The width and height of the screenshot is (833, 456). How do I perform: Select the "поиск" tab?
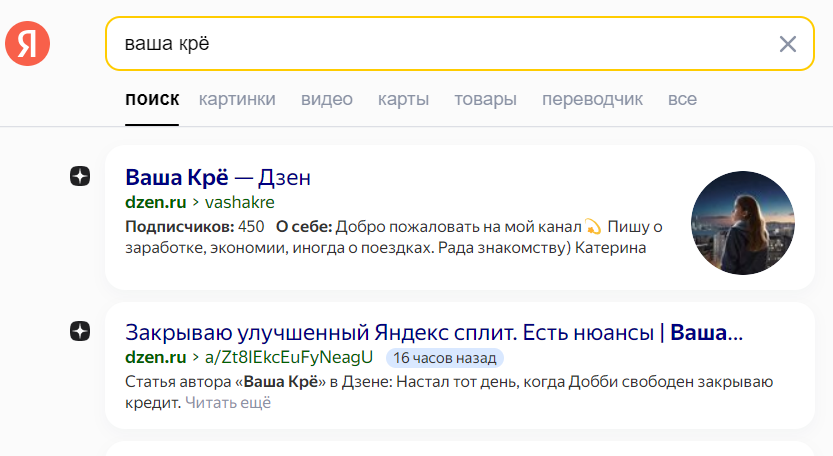click(152, 99)
